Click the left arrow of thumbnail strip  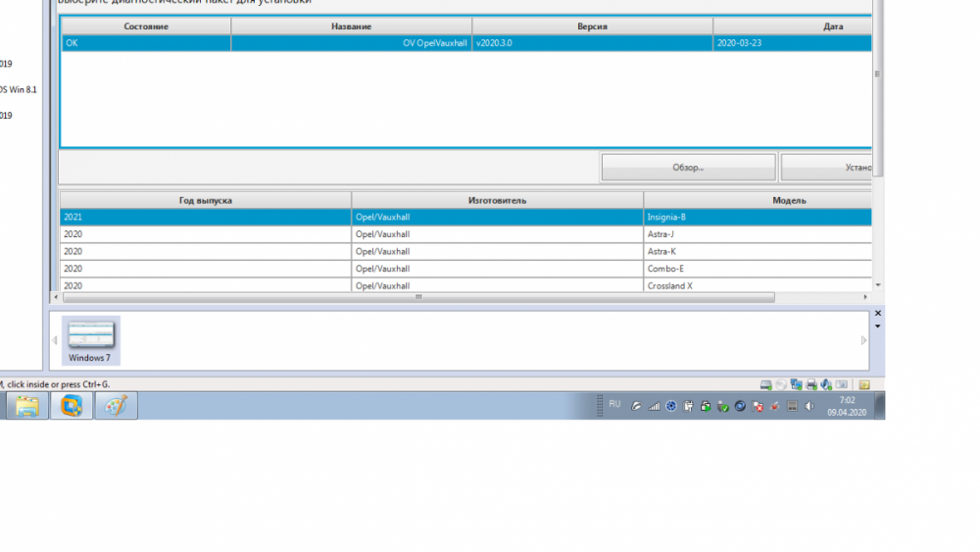(x=54, y=340)
